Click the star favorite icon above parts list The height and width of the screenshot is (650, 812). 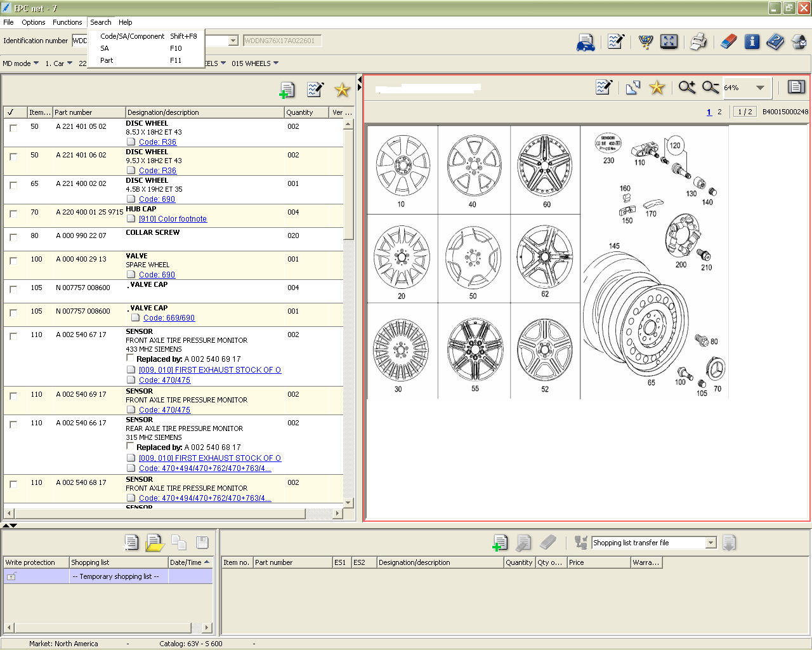coord(342,90)
